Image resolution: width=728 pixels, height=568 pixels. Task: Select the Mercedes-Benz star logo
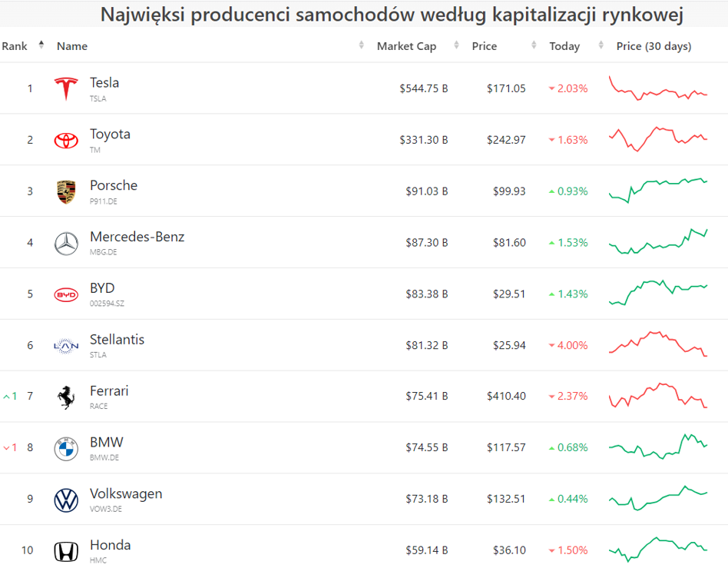pyautogui.click(x=66, y=243)
